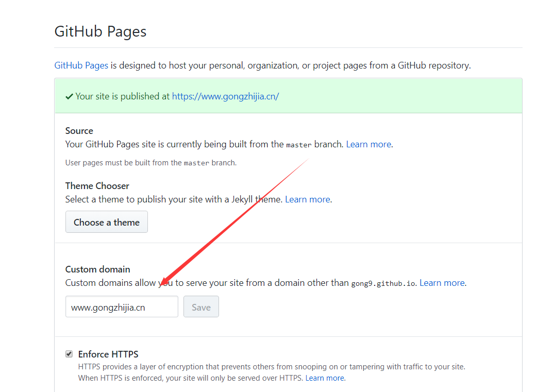This screenshot has width=537, height=392.
Task: Click the GitHub Pages page heading
Action: (100, 31)
